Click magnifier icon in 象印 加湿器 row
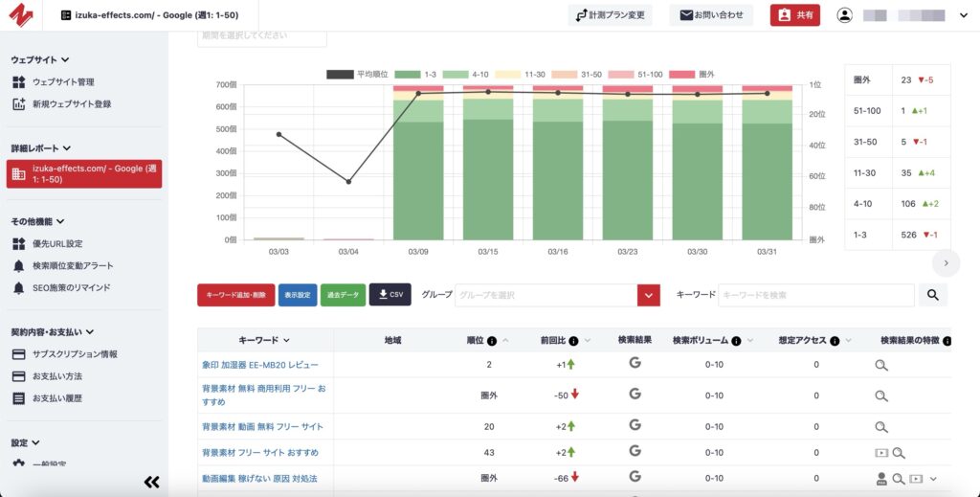The width and height of the screenshot is (980, 497). pos(881,365)
